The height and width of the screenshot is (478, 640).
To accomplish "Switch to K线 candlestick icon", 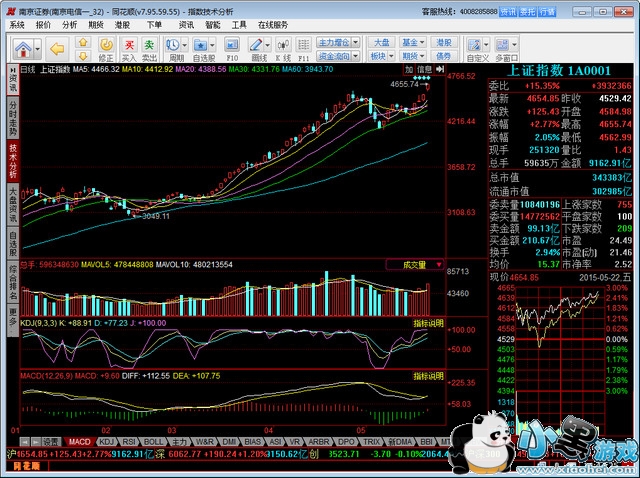I will tap(283, 49).
